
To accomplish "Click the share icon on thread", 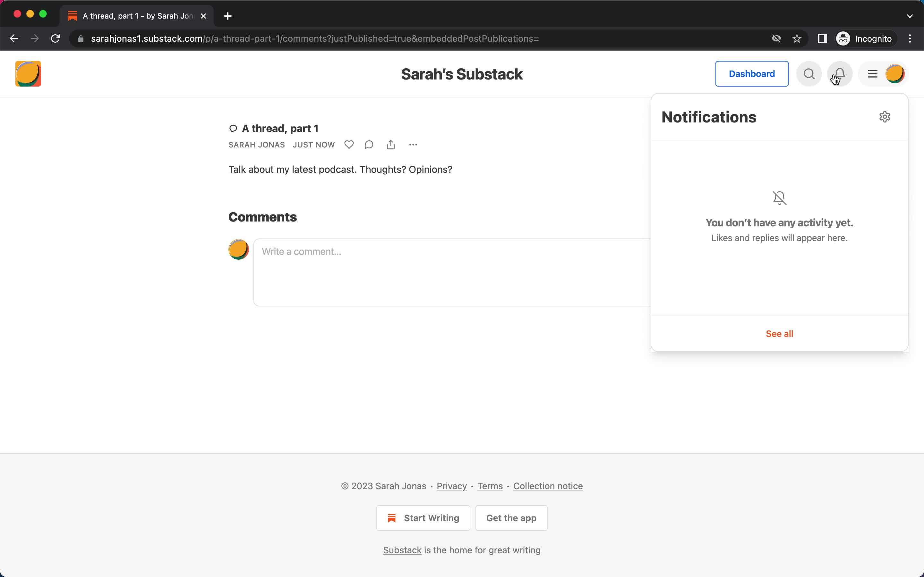I will 391,144.
